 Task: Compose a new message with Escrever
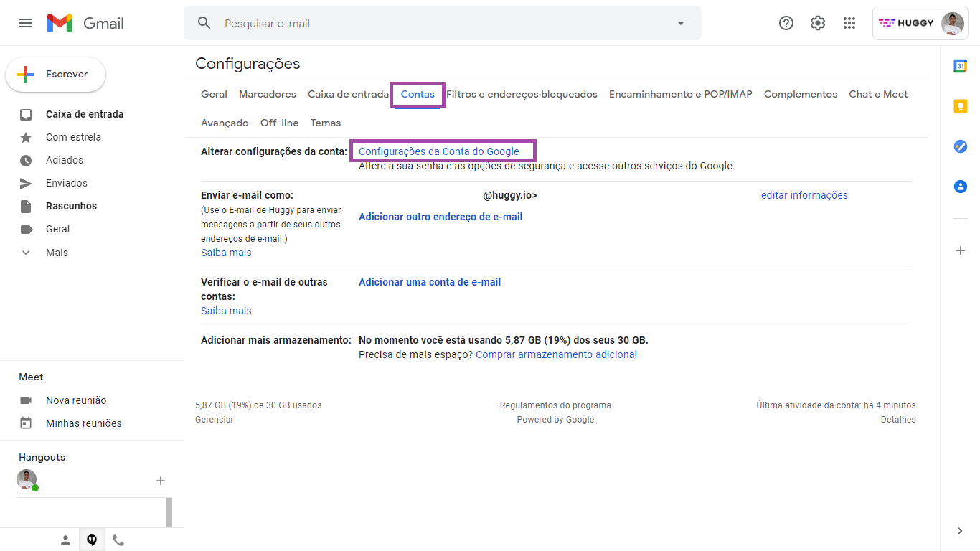click(56, 75)
